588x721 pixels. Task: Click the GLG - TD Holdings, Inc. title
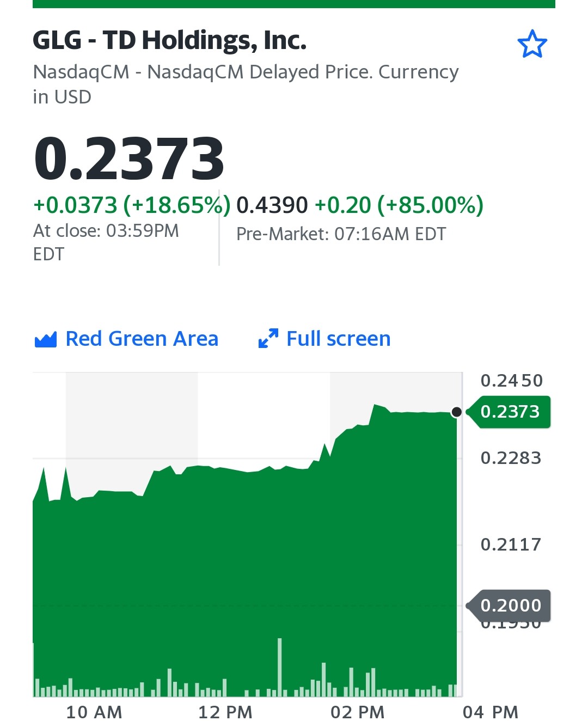click(169, 40)
